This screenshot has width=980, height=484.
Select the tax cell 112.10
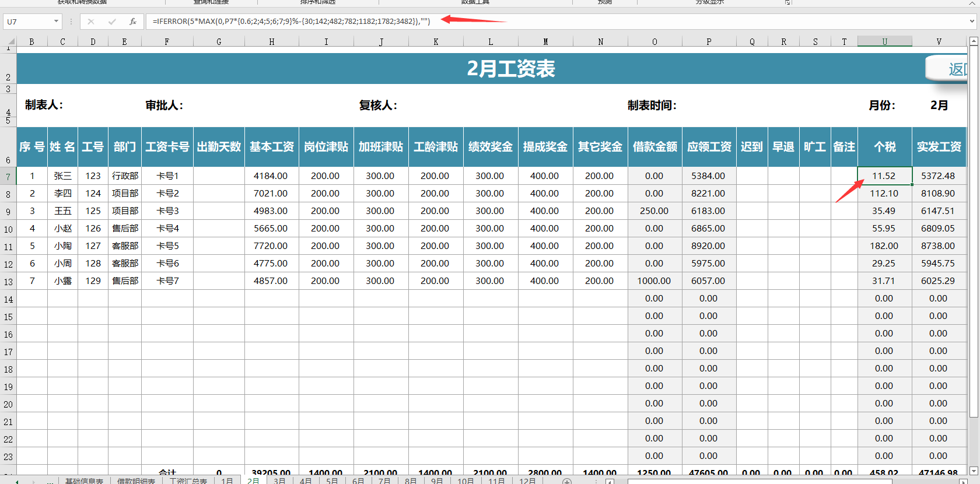pyautogui.click(x=884, y=194)
